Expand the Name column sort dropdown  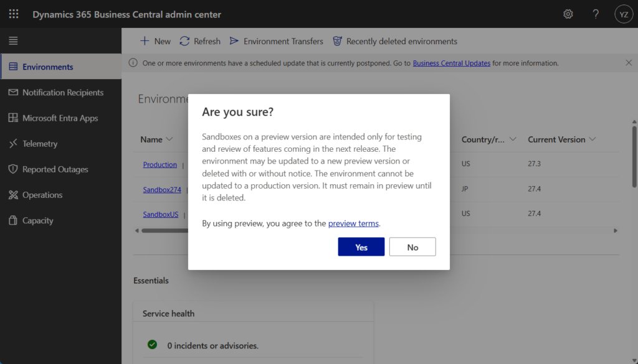point(169,139)
